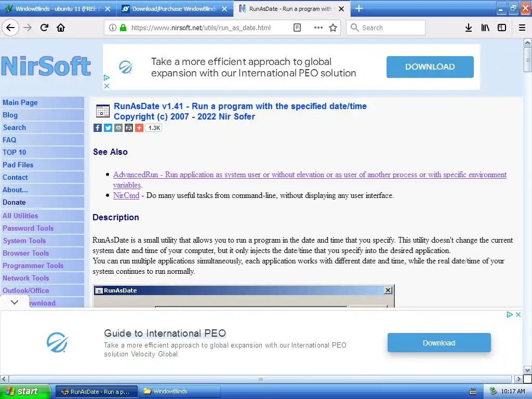Open more sharing options plus icon

tap(139, 128)
